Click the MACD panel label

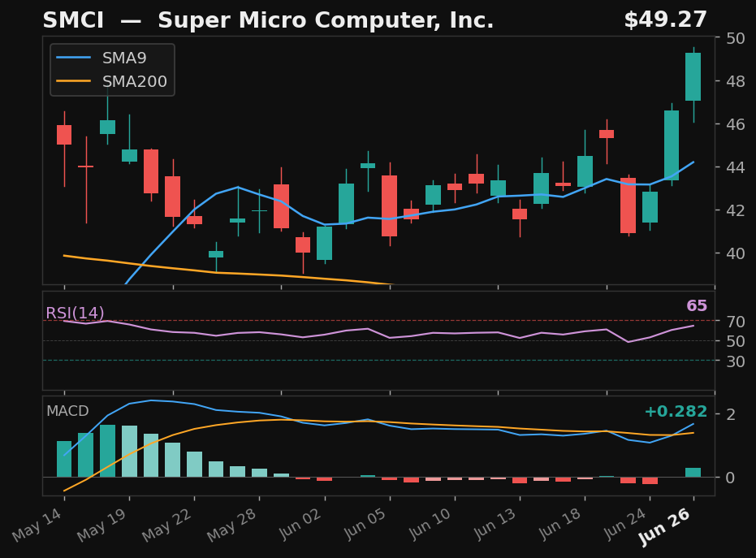67,411
